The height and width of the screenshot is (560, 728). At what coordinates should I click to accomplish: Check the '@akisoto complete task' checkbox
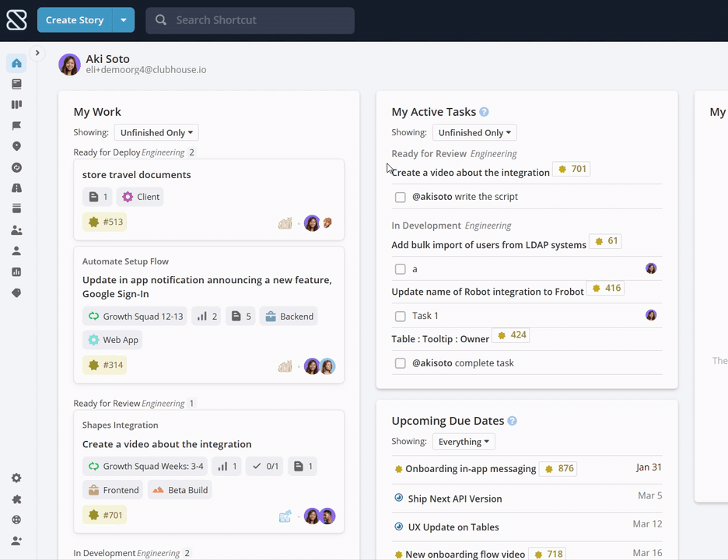point(401,363)
